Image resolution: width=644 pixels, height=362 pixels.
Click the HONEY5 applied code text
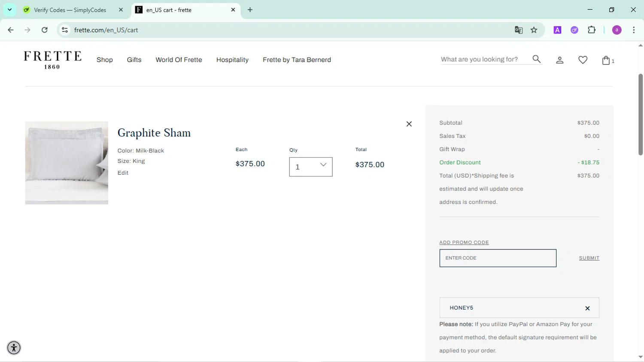pyautogui.click(x=462, y=308)
